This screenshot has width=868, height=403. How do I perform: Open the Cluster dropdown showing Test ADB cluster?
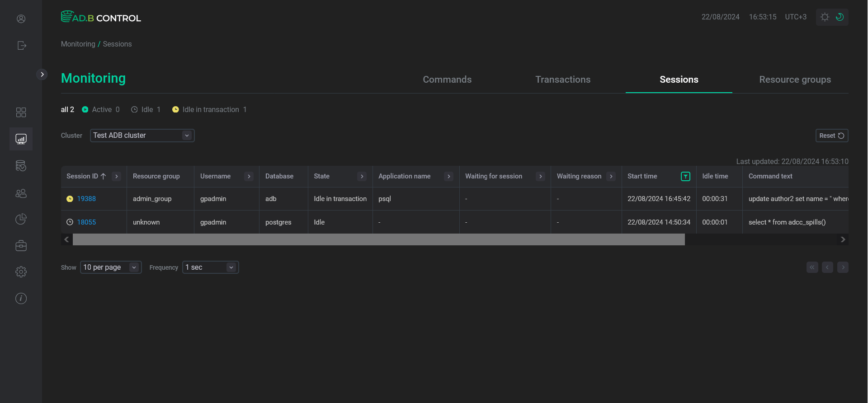click(142, 136)
